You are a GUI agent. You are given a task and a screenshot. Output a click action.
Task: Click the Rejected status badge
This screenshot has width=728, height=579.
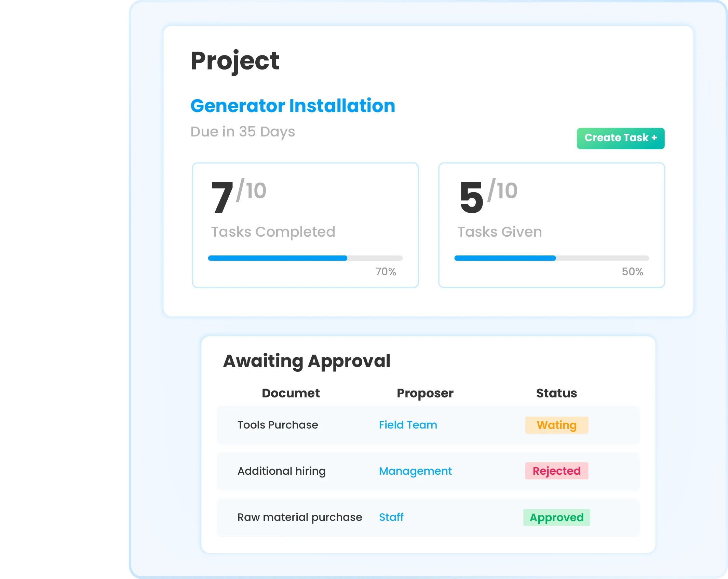pyautogui.click(x=556, y=471)
